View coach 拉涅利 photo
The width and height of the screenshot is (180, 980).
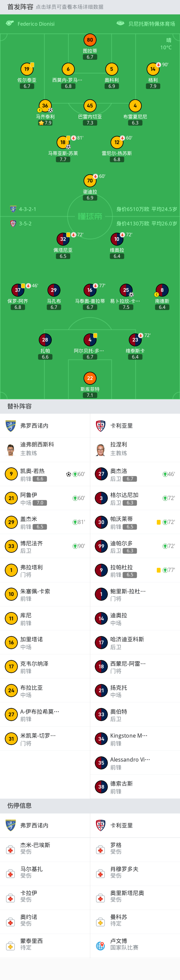click(101, 450)
